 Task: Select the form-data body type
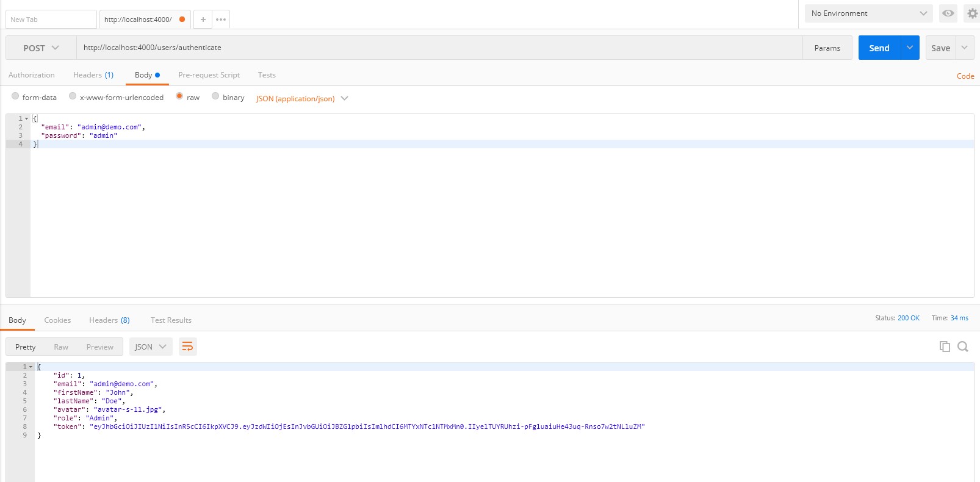[x=15, y=96]
